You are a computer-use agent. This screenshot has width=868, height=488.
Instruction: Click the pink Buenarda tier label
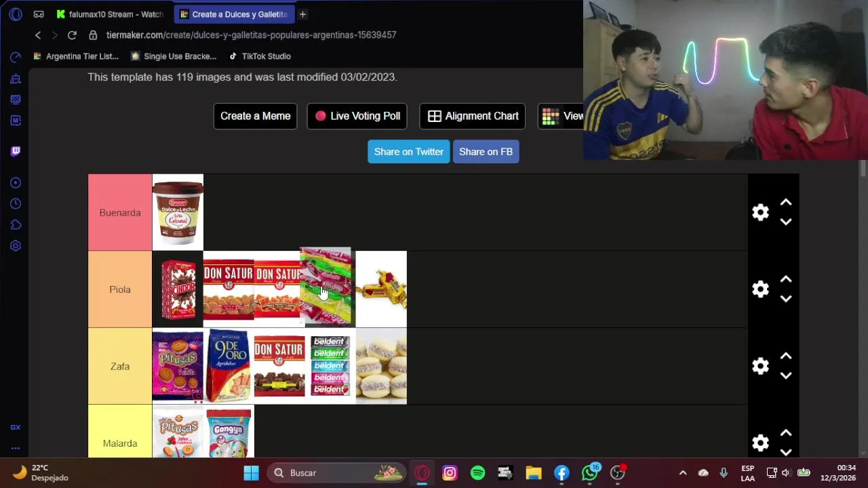pos(120,213)
